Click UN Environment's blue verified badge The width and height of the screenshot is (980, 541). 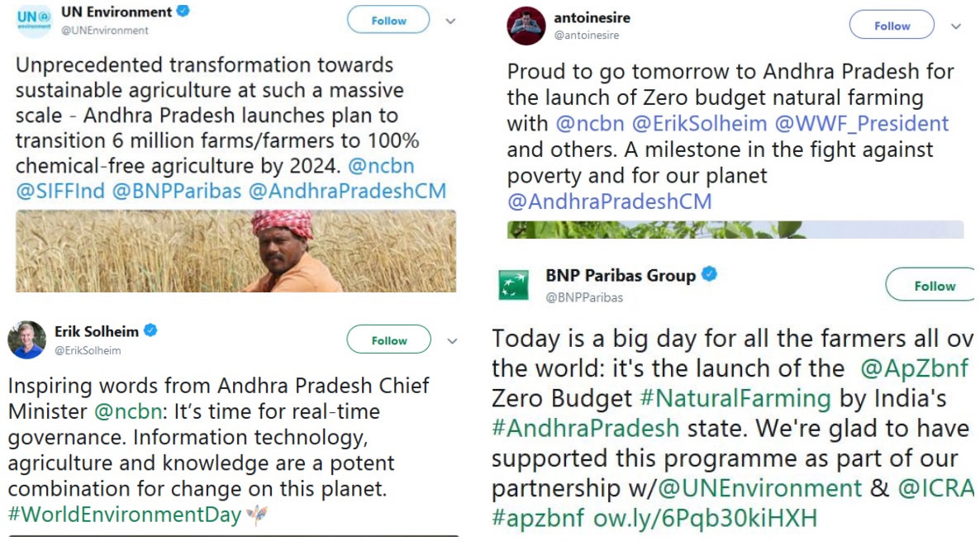coord(183,12)
